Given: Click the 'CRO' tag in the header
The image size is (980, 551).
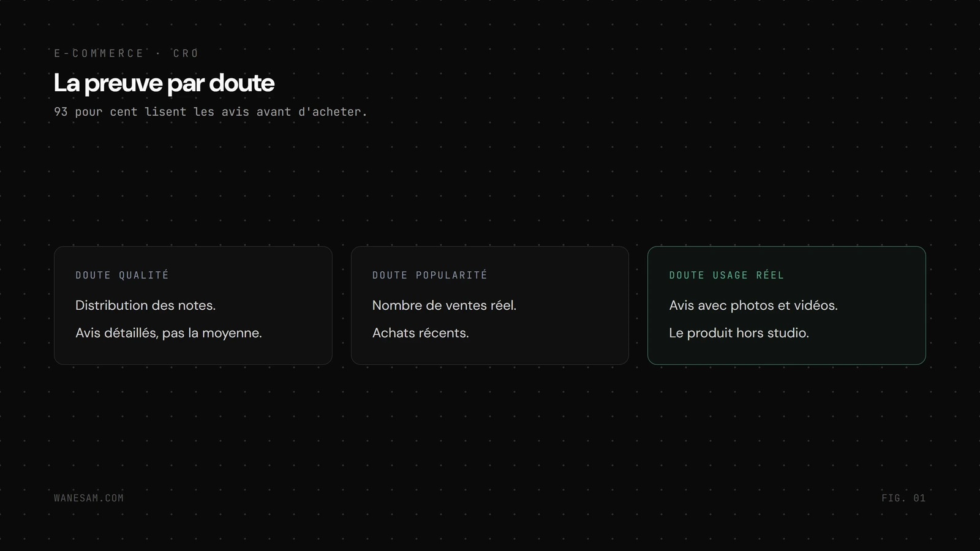Looking at the screenshot, I should click(x=186, y=53).
